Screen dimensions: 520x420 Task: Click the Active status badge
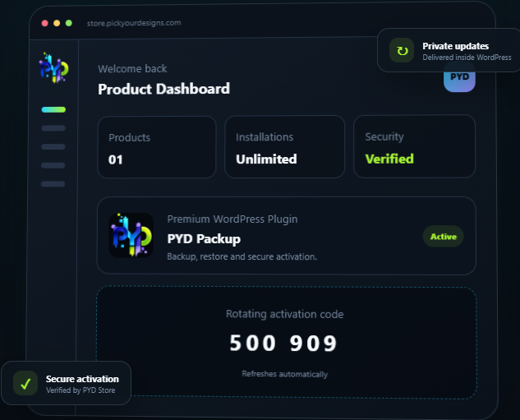click(443, 236)
